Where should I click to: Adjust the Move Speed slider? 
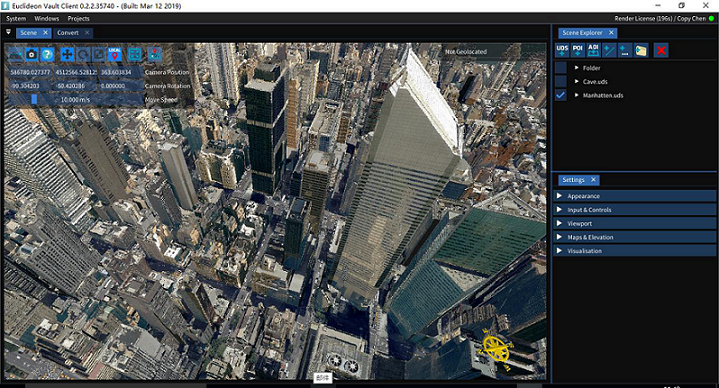pyautogui.click(x=75, y=100)
